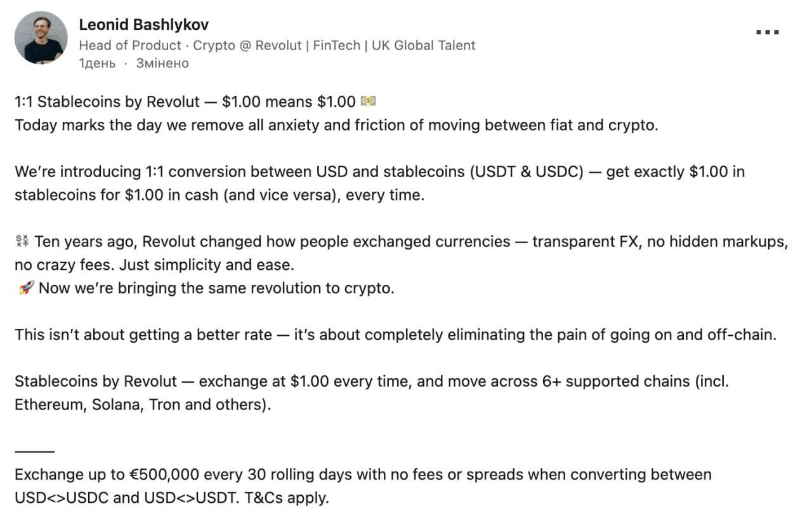Open Leonid Bashlykov's profile via his name
The width and height of the screenshot is (812, 518).
(x=144, y=25)
